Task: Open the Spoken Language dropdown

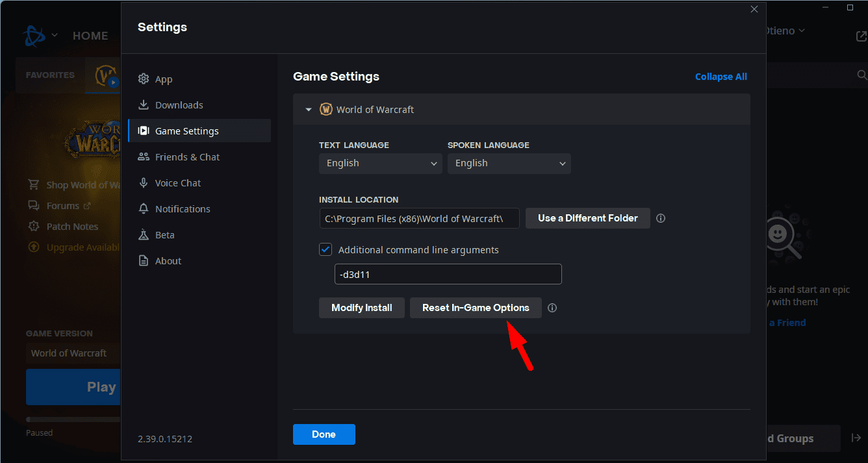Action: [x=509, y=163]
